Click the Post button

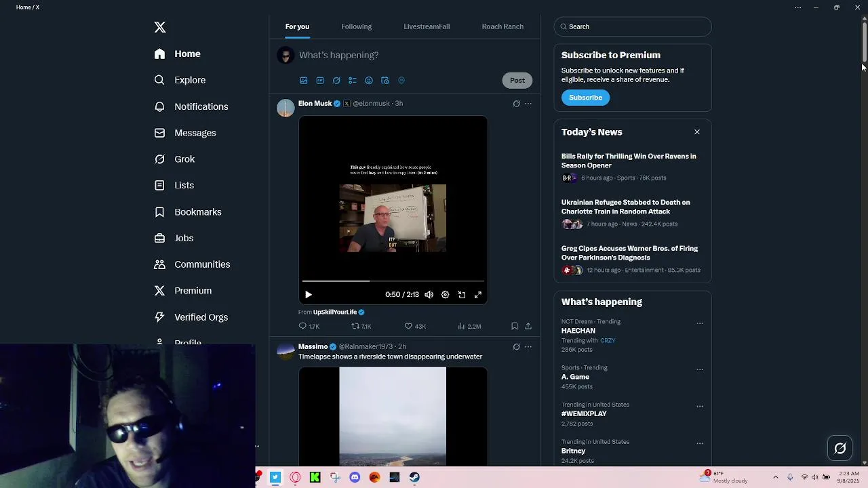517,81
